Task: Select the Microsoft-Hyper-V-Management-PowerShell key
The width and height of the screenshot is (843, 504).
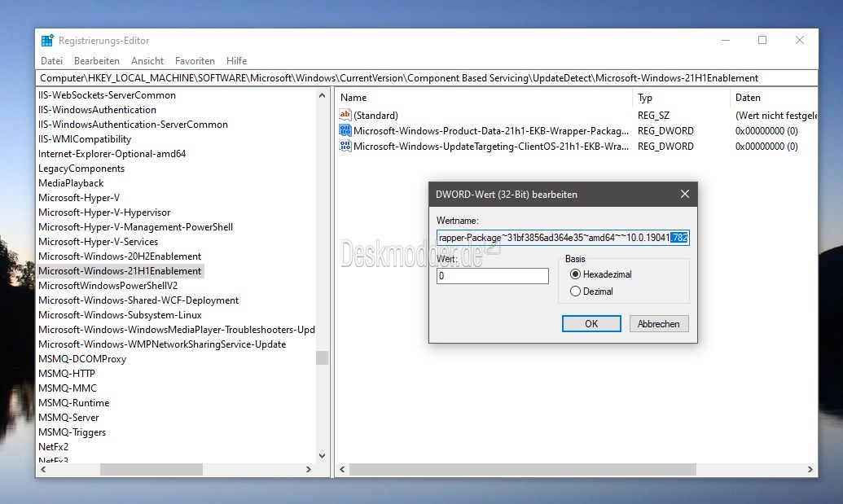Action: click(135, 226)
